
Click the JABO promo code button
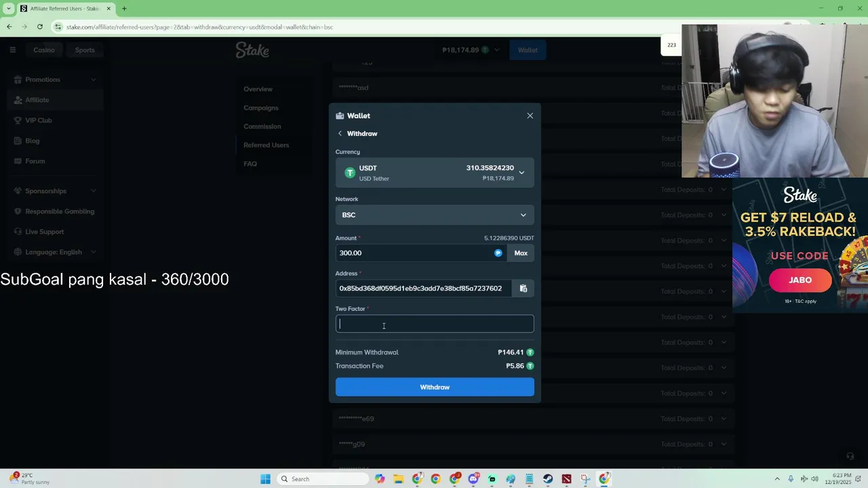800,280
